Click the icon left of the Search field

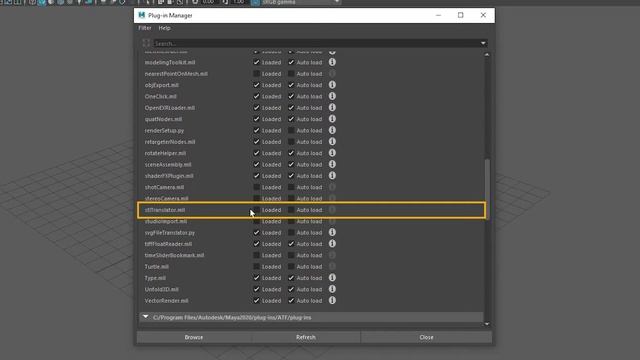click(x=146, y=43)
